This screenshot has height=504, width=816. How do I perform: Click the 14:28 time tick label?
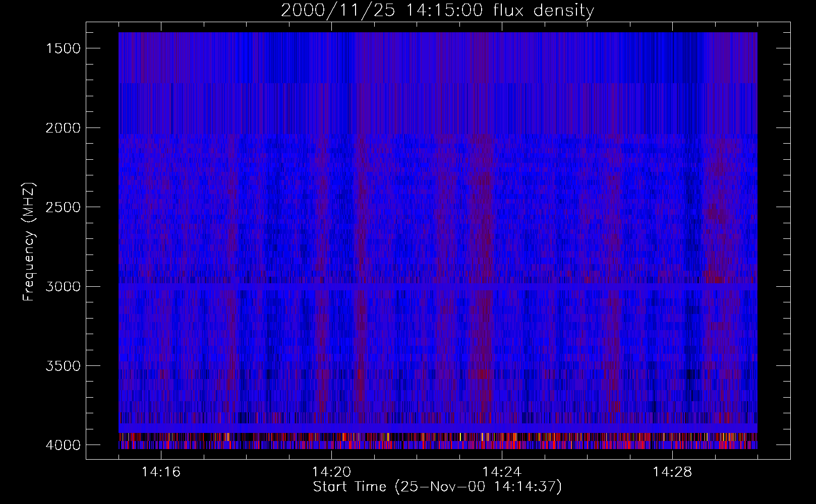coord(672,472)
